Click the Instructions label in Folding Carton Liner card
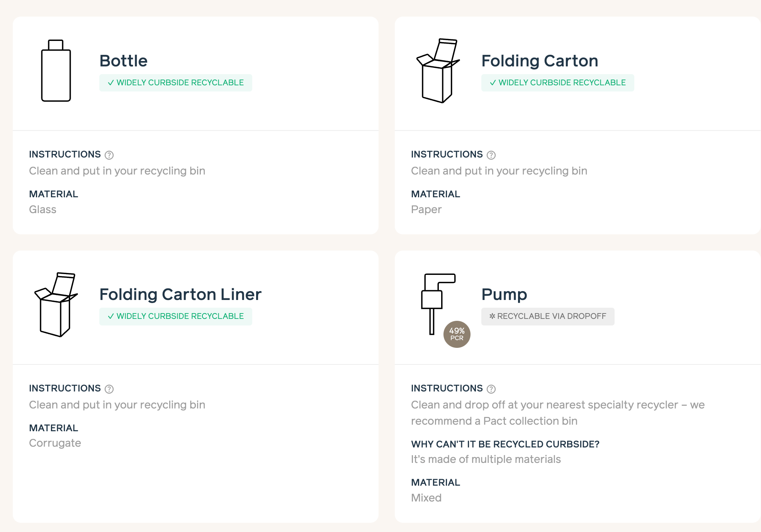This screenshot has width=761, height=532. 65,388
